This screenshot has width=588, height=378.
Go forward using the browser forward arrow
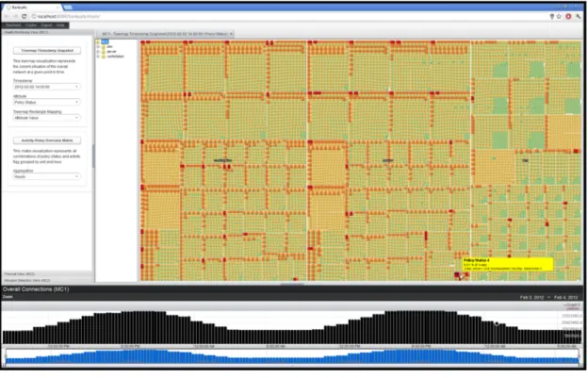point(15,17)
